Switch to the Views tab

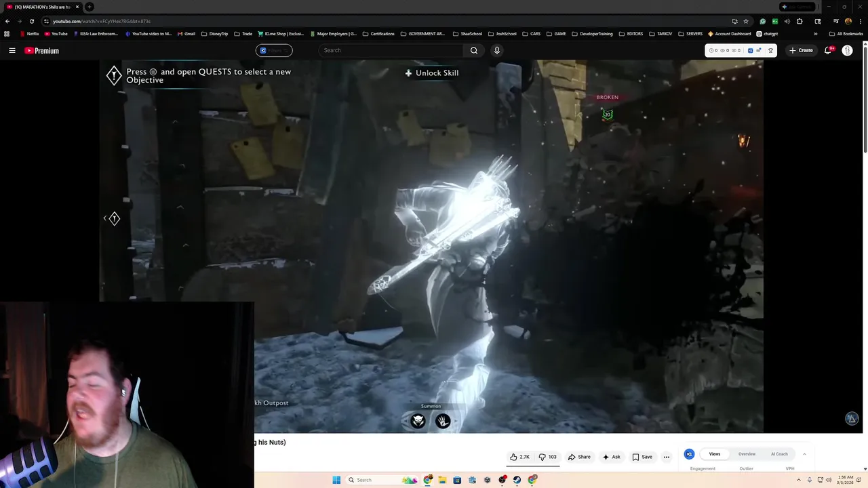tap(715, 454)
